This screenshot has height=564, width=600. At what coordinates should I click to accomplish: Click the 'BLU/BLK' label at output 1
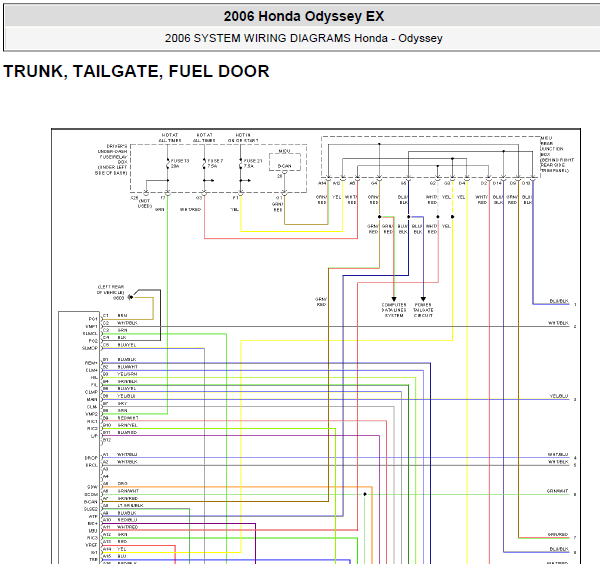click(x=559, y=301)
